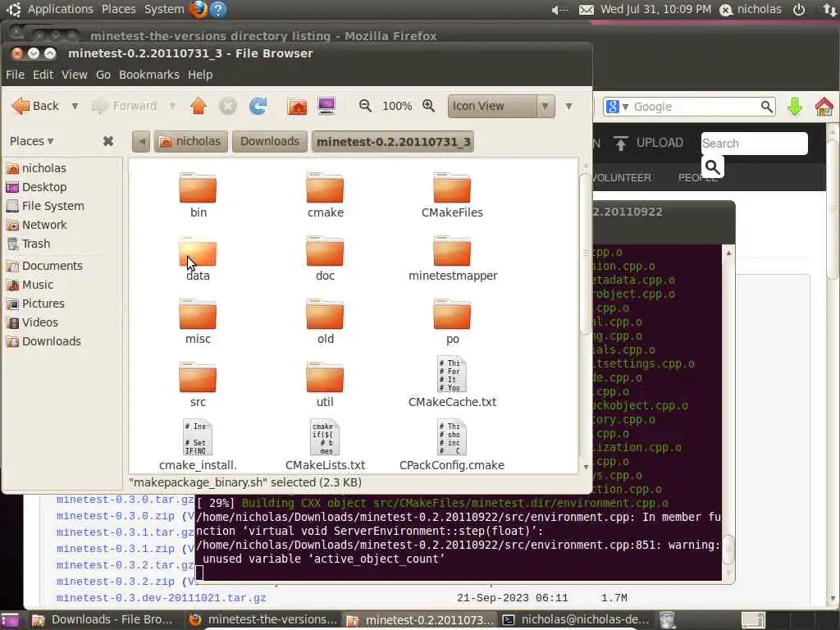Viewport: 840px width, 630px height.
Task: Open the Applications panel menu
Action: click(x=60, y=9)
